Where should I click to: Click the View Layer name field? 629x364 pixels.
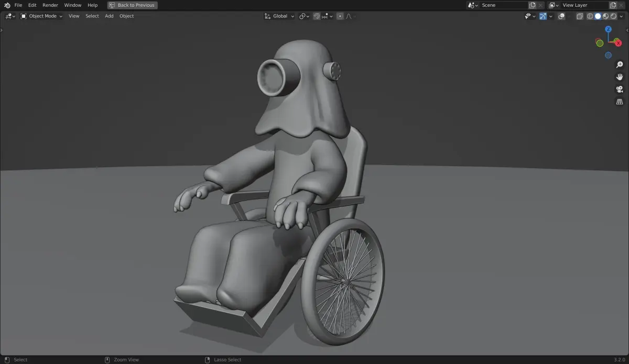pyautogui.click(x=584, y=5)
